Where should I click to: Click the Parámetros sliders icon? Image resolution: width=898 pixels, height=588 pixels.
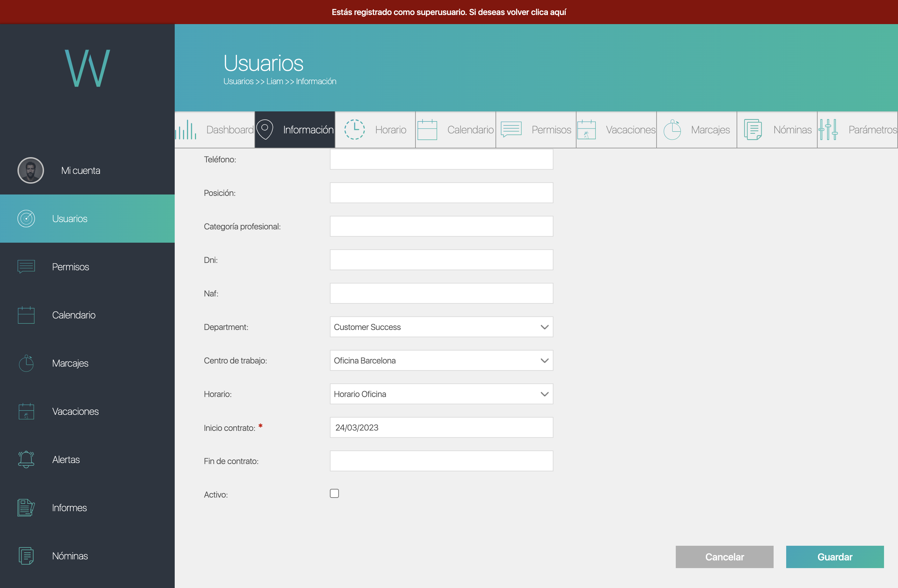click(828, 130)
